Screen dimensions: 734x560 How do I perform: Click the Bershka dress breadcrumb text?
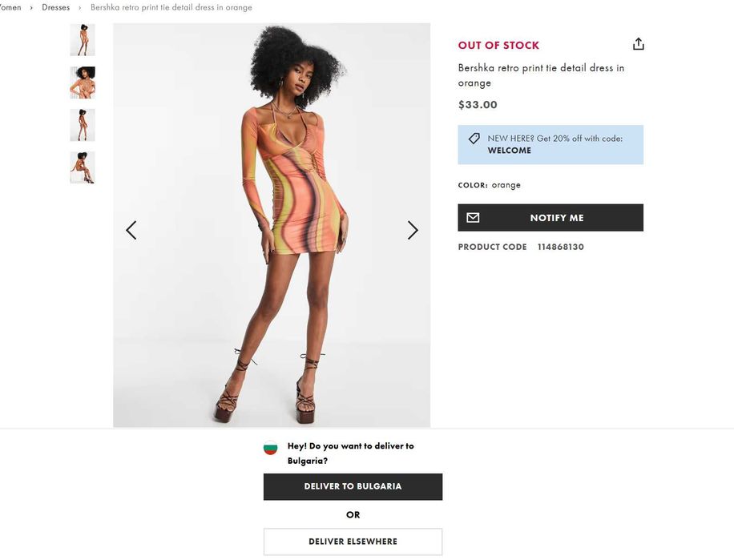pyautogui.click(x=171, y=7)
